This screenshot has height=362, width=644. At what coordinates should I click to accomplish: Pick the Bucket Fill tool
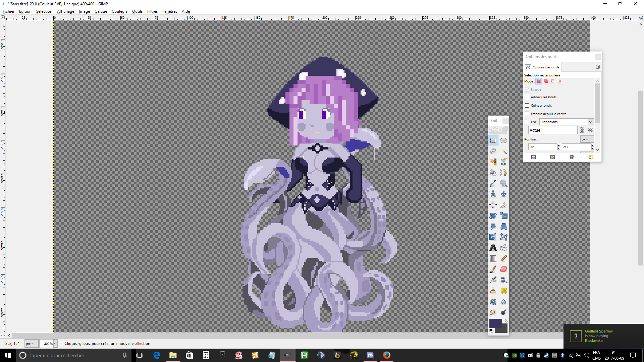(503, 248)
